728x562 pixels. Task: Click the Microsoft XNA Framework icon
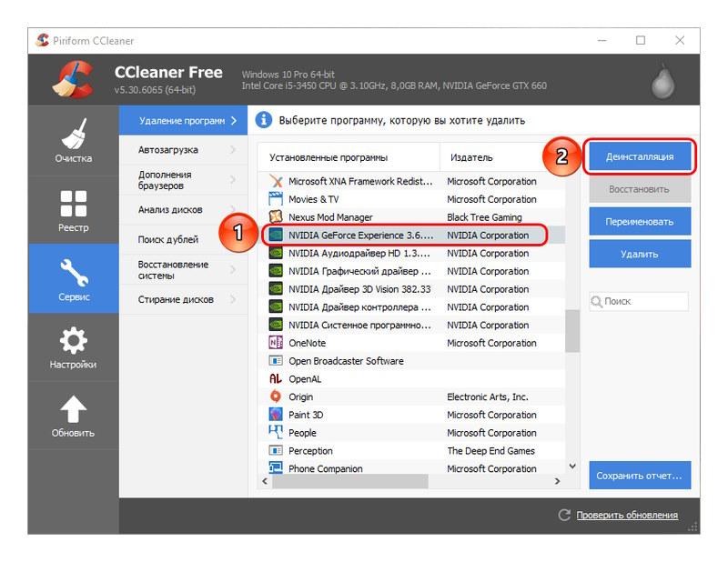[276, 181]
